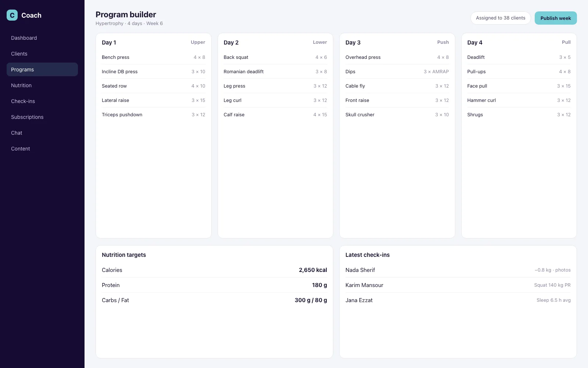This screenshot has height=368, width=588.
Task: Go to Content section
Action: 42,149
